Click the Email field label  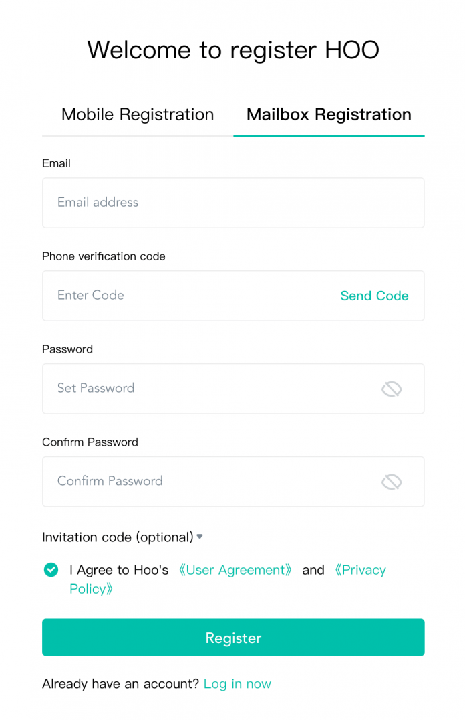point(56,163)
